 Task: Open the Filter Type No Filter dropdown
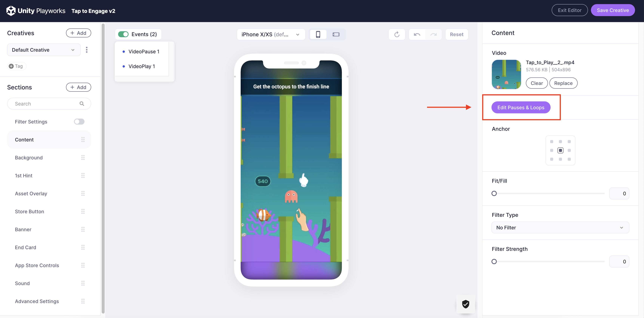(560, 227)
